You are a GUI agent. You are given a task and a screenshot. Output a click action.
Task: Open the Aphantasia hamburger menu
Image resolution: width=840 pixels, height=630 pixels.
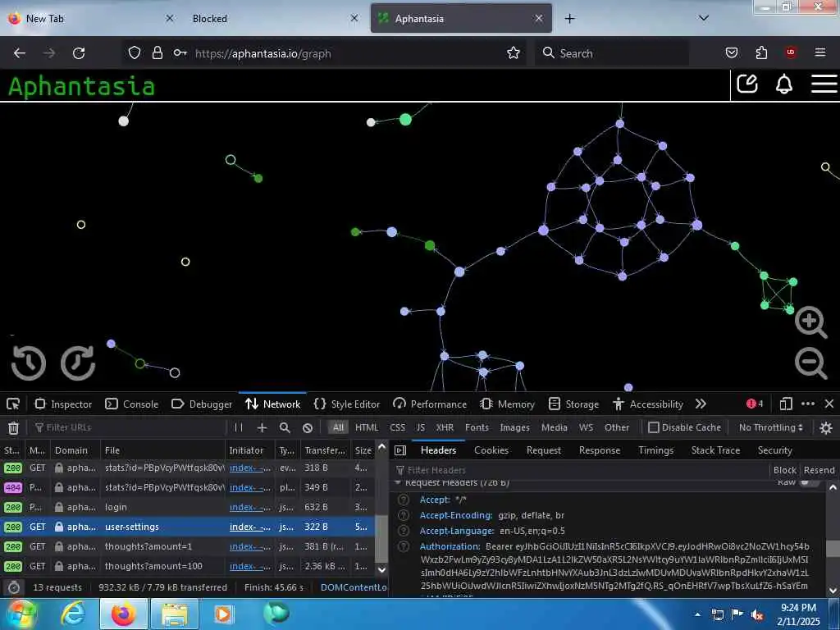(824, 84)
